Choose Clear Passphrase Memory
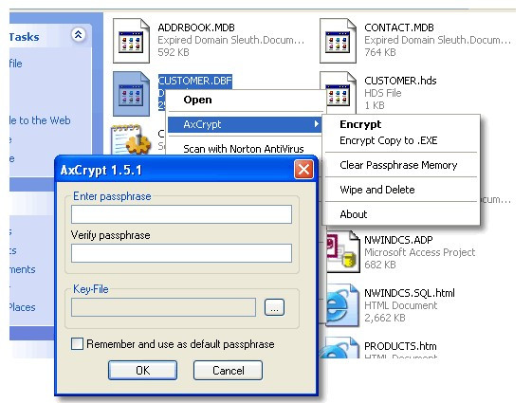 click(x=398, y=165)
